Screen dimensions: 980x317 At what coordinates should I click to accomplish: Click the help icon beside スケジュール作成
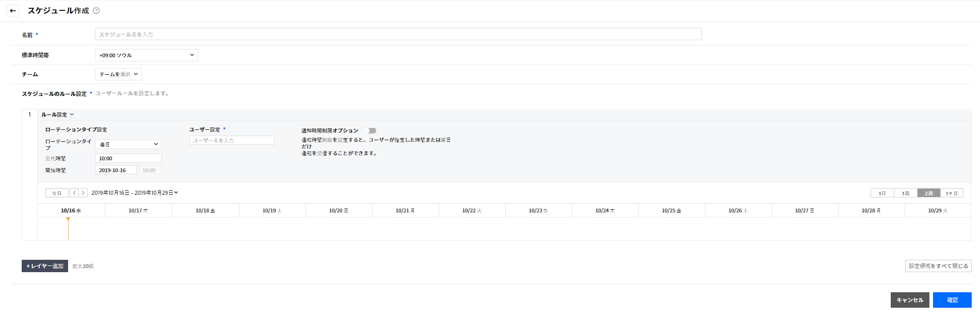click(x=96, y=11)
